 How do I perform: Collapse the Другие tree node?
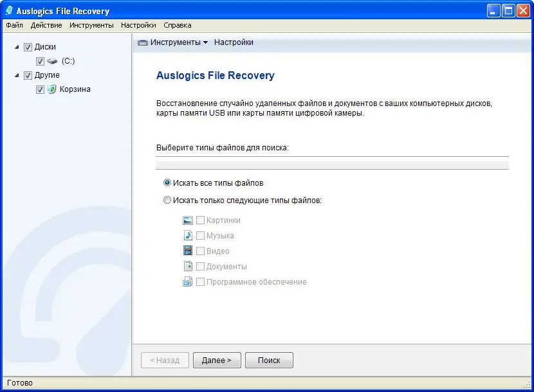[17, 75]
